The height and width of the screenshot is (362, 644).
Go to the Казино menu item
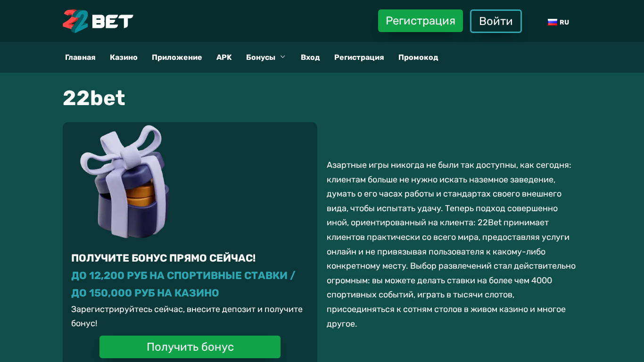[x=124, y=58]
